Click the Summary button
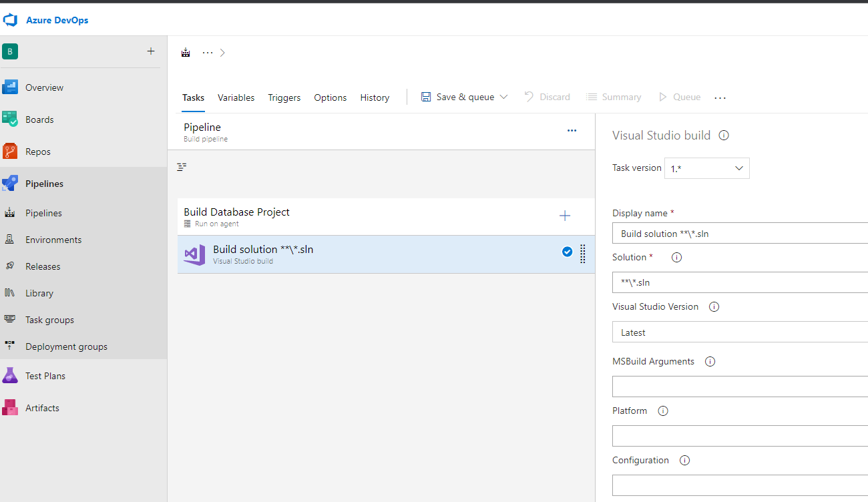868x502 pixels. [x=614, y=97]
